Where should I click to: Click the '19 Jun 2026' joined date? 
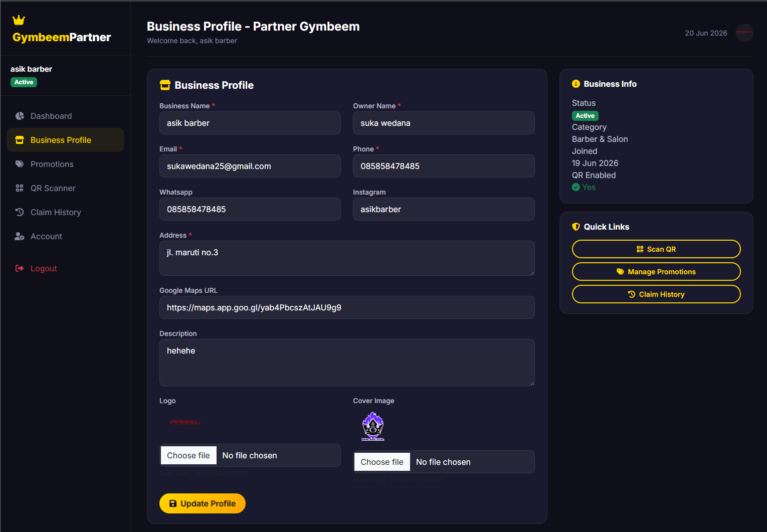click(595, 163)
